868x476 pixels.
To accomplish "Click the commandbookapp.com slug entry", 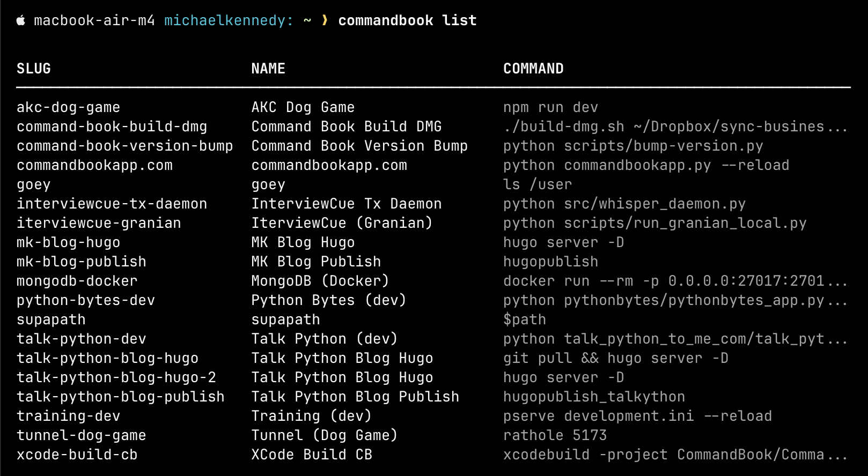I will click(x=94, y=165).
